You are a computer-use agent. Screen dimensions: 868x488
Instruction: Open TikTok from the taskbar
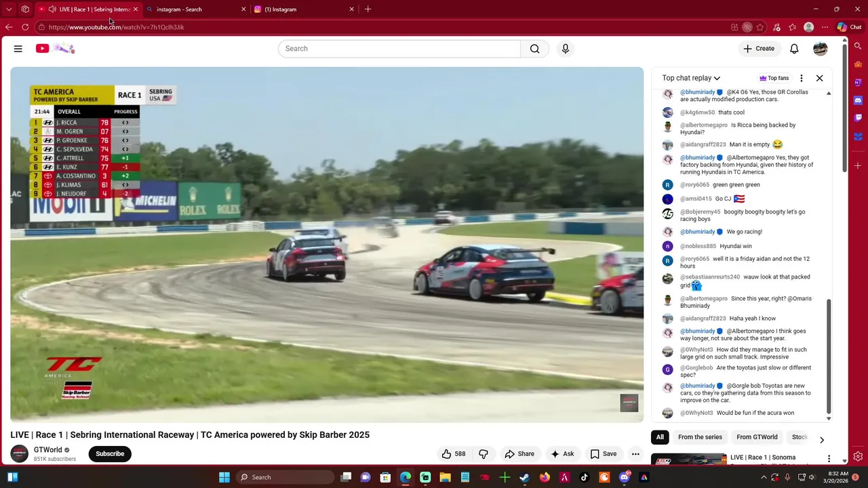pyautogui.click(x=585, y=477)
